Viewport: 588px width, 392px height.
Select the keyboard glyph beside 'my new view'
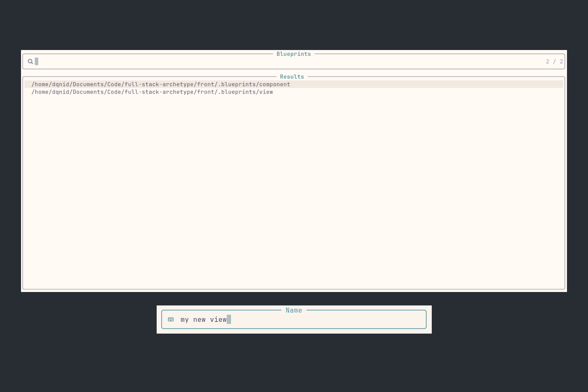pos(171,319)
